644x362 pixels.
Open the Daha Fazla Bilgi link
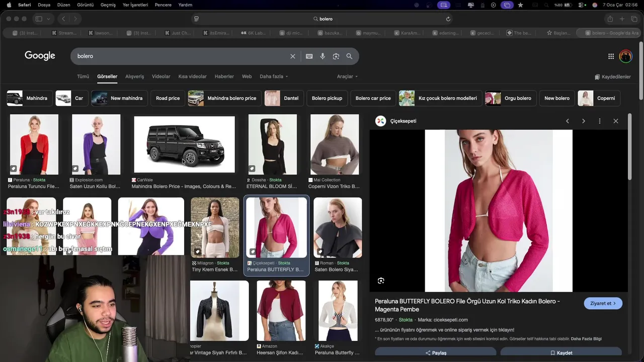click(586, 339)
